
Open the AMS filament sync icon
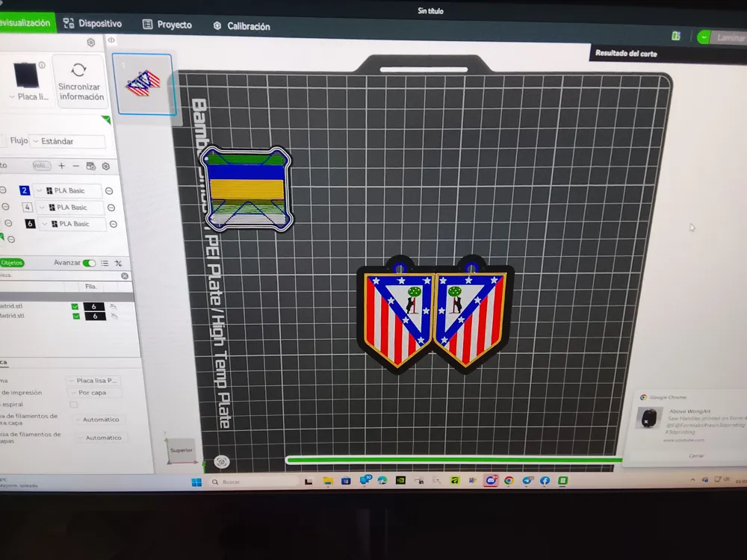point(90,167)
